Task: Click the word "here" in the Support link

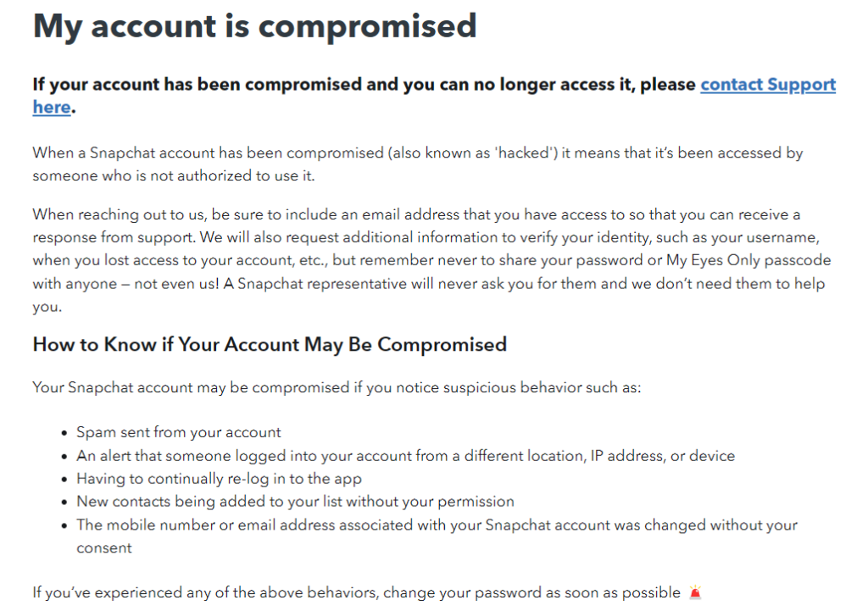Action: click(52, 108)
